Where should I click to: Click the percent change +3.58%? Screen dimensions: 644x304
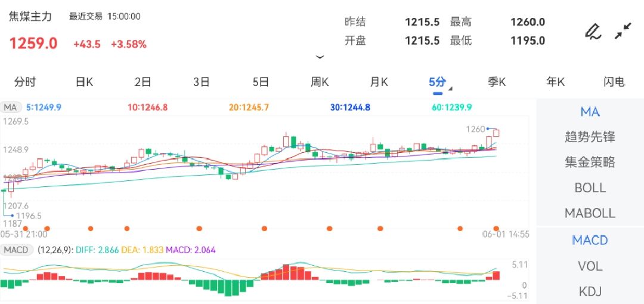[x=129, y=44]
